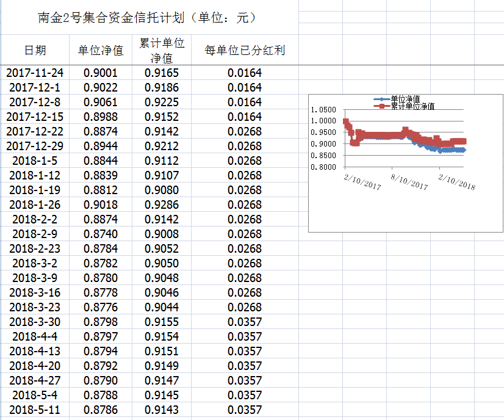Click the cell containing 0.8839

click(101, 175)
